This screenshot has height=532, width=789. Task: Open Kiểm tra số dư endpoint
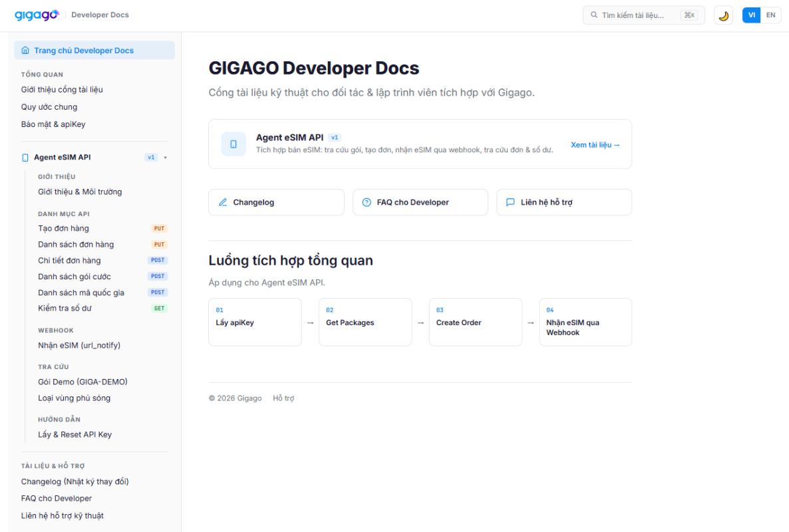65,309
